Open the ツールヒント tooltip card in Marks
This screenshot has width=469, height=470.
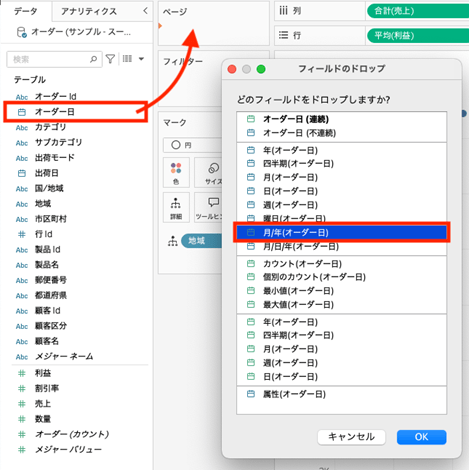click(209, 207)
